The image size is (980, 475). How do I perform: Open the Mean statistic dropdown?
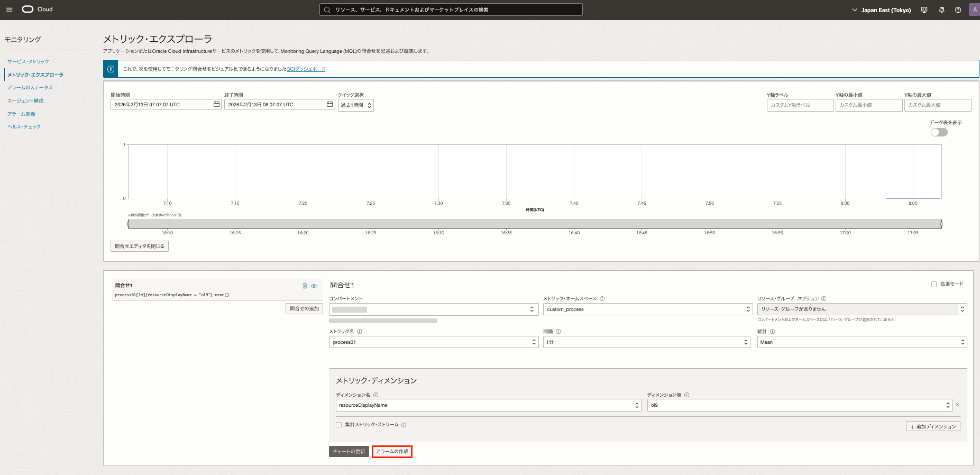pyautogui.click(x=862, y=342)
